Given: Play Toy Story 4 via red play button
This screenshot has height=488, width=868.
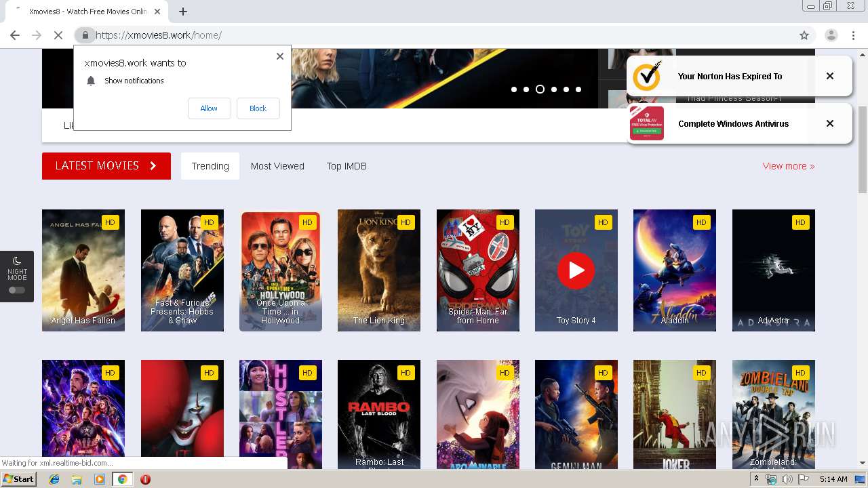Looking at the screenshot, I should pos(576,270).
